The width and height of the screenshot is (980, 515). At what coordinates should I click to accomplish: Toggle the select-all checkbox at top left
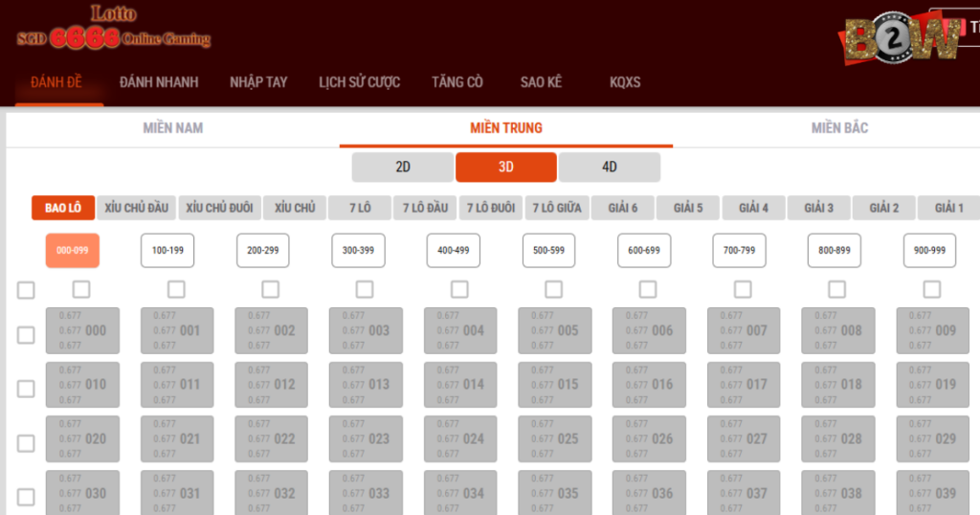26,289
